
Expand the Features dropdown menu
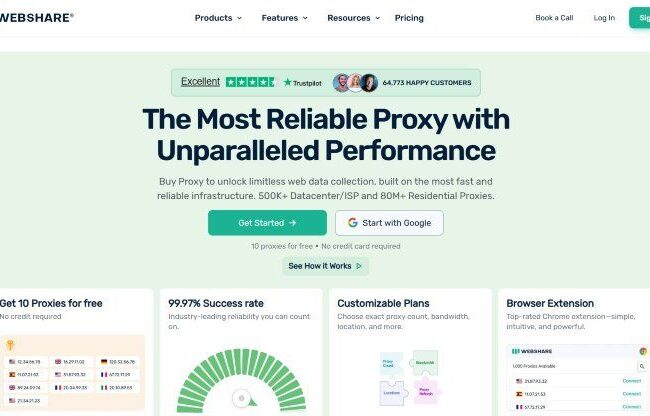tap(284, 18)
